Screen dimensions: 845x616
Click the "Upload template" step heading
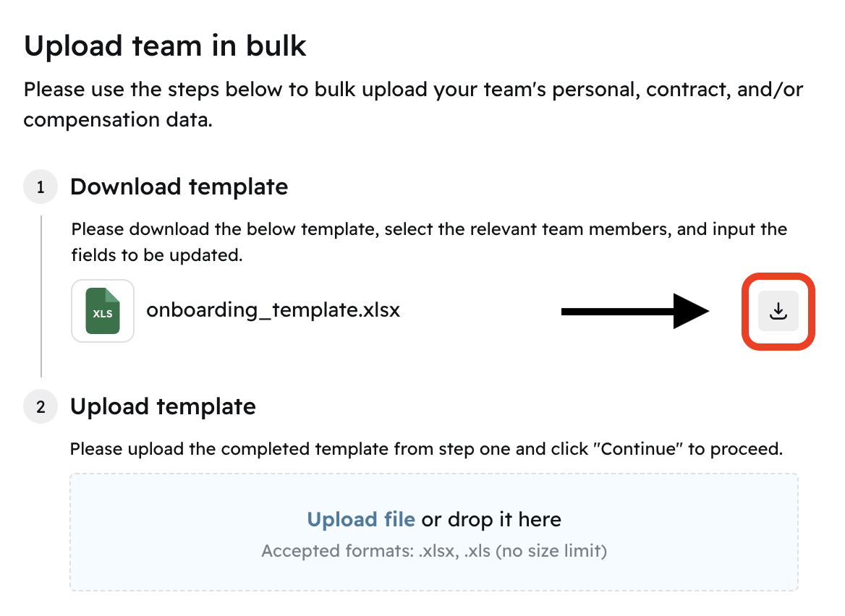[163, 407]
